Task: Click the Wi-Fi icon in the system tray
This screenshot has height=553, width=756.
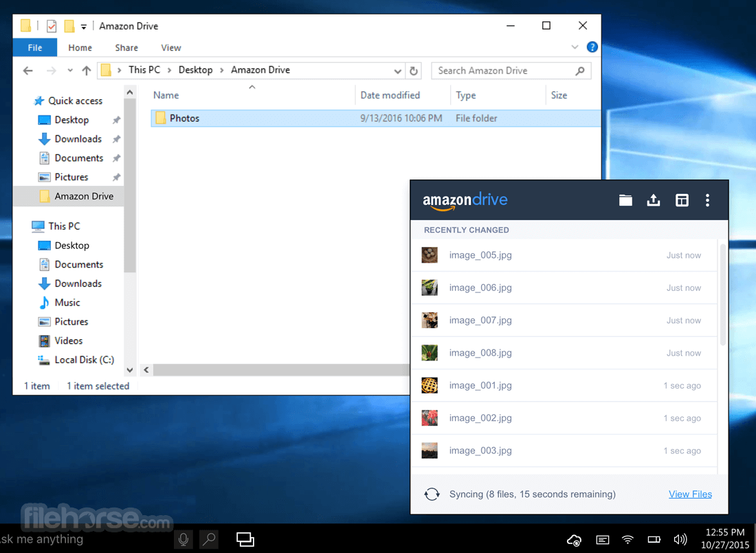Action: [x=628, y=540]
